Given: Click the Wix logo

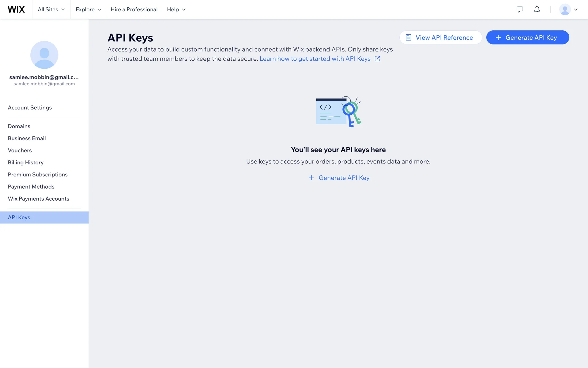Looking at the screenshot, I should (x=16, y=9).
